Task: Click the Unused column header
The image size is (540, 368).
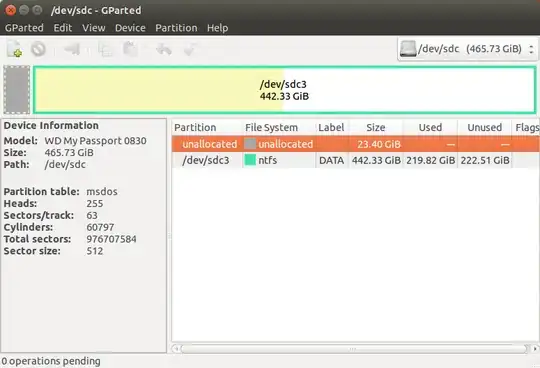Action: (x=485, y=127)
